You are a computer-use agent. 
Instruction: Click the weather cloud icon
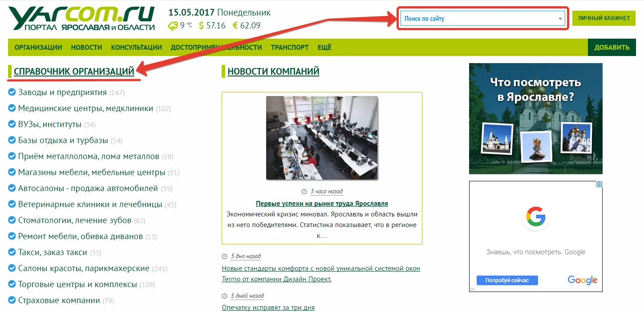point(173,26)
